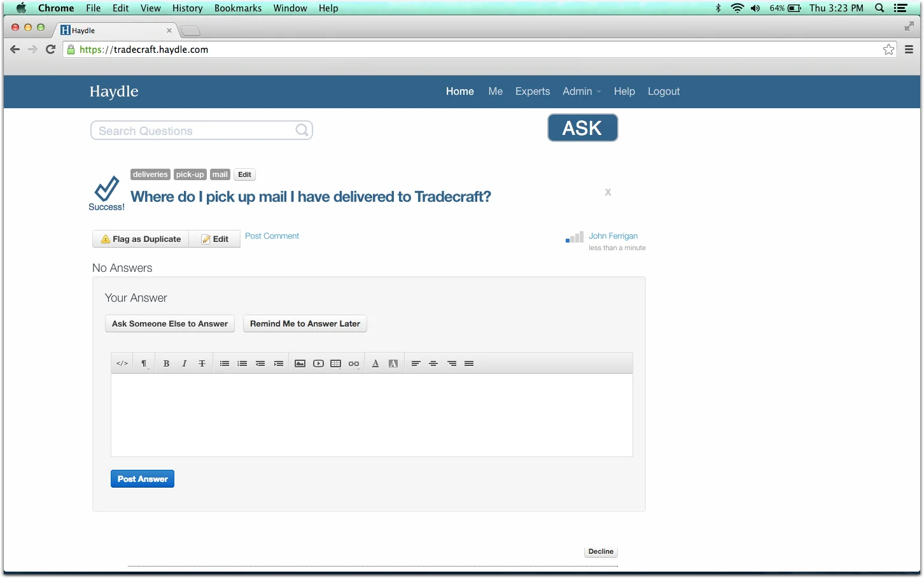Screen dimensions: 924x578
Task: Insert an unordered bullet list
Action: point(225,363)
